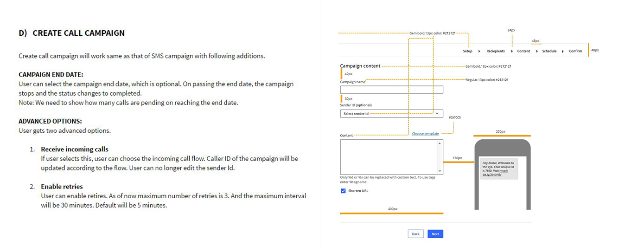The image size is (644, 247).
Task: Select the Content step in the stepper
Action: [x=523, y=51]
